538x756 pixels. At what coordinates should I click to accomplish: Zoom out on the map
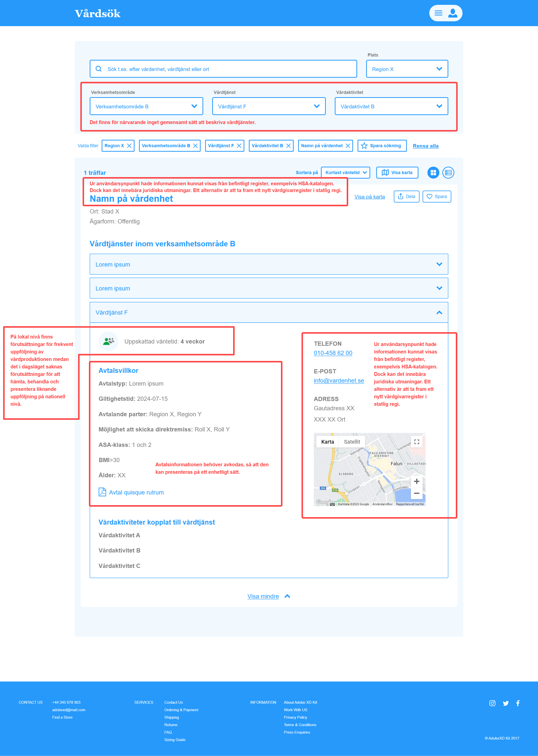[x=416, y=493]
